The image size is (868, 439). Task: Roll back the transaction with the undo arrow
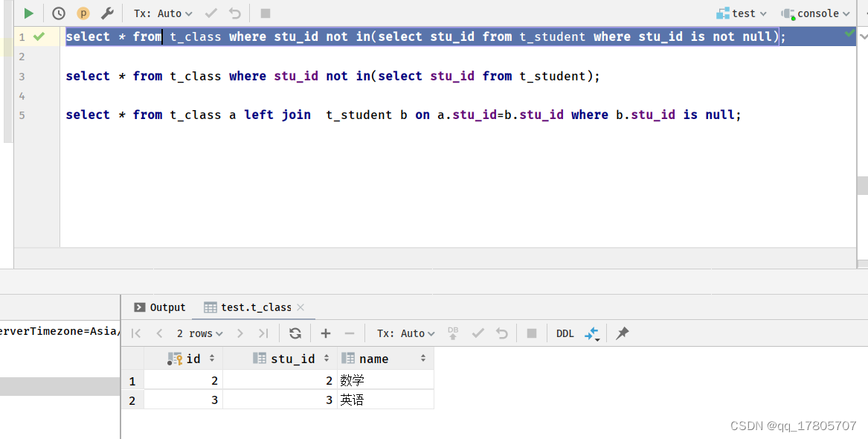tap(500, 333)
